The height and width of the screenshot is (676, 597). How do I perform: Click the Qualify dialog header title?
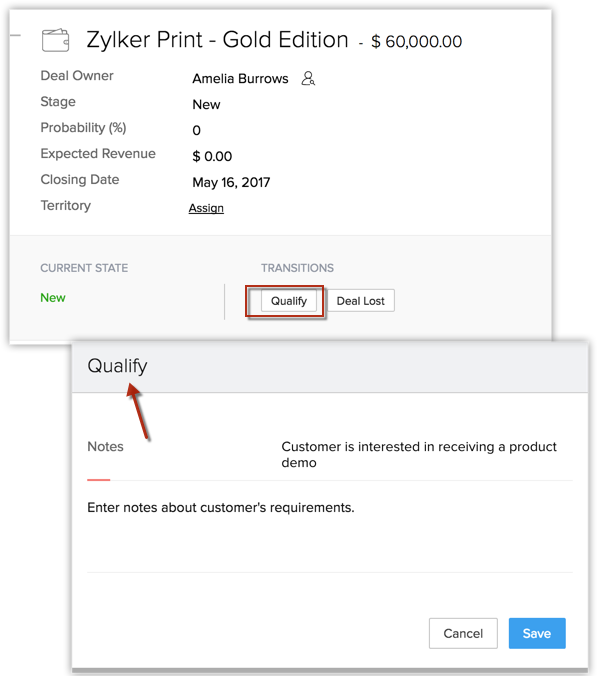117,366
